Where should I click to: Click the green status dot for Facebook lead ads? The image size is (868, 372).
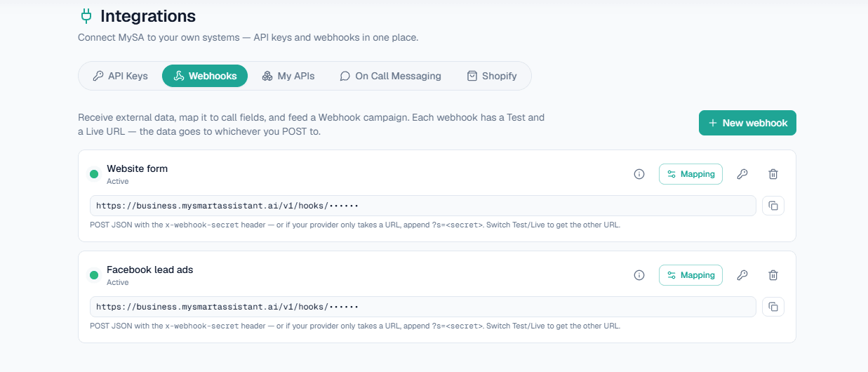94,275
